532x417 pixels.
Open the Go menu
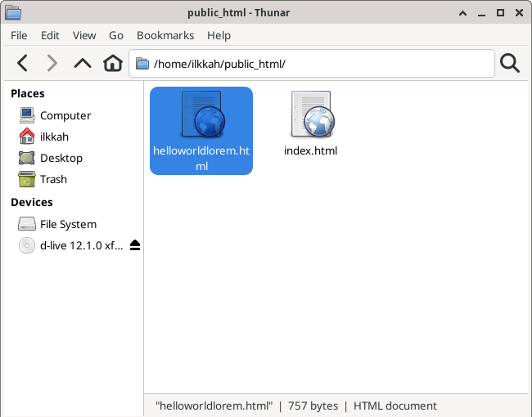tap(116, 35)
